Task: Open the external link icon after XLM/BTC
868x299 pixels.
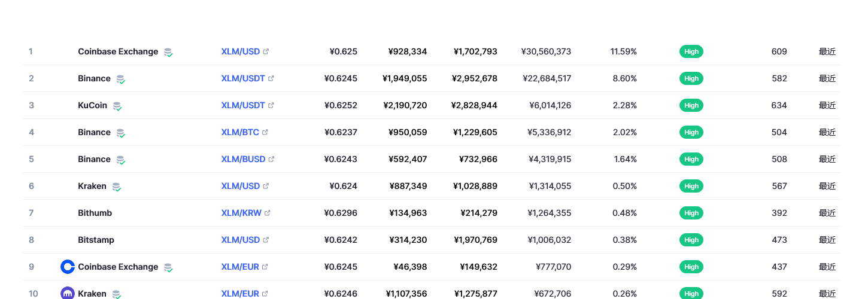Action: [x=265, y=132]
